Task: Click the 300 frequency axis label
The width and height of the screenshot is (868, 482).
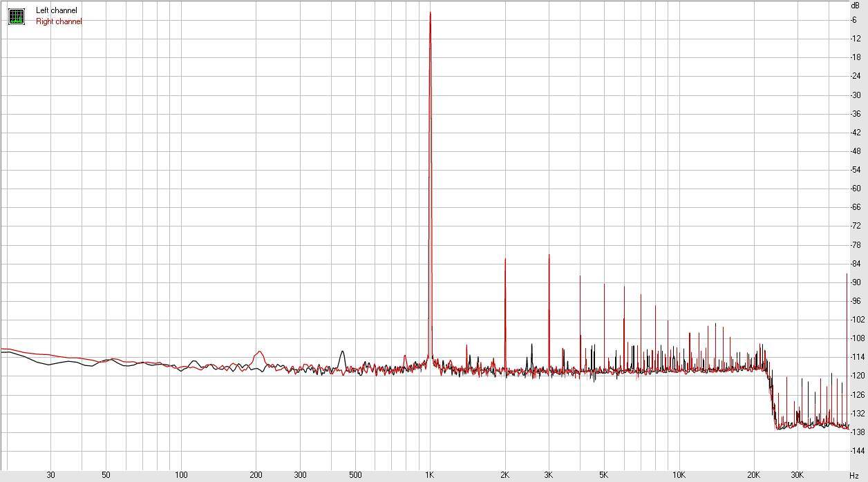Action: pyautogui.click(x=300, y=475)
